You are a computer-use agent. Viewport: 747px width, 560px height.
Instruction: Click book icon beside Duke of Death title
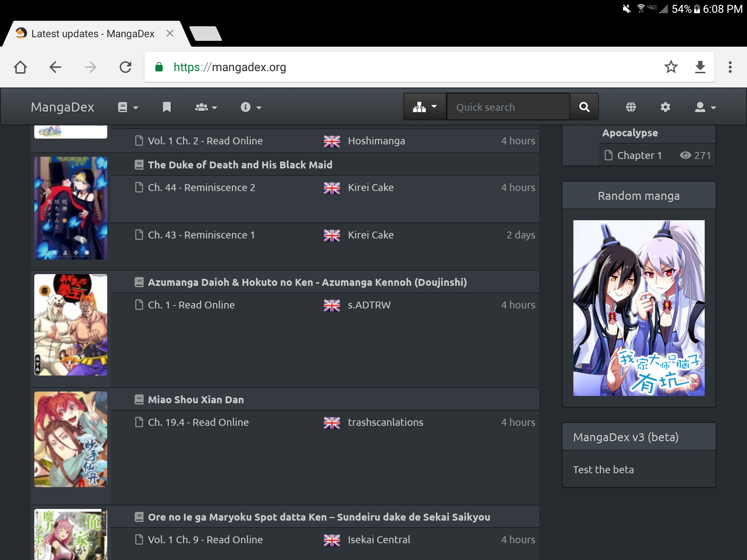point(139,165)
